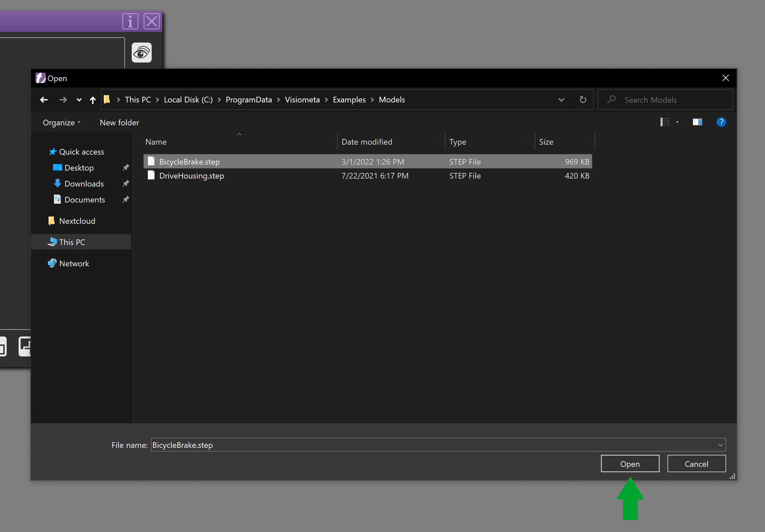765x532 pixels.
Task: Open Documents in the sidebar
Action: [79, 200]
